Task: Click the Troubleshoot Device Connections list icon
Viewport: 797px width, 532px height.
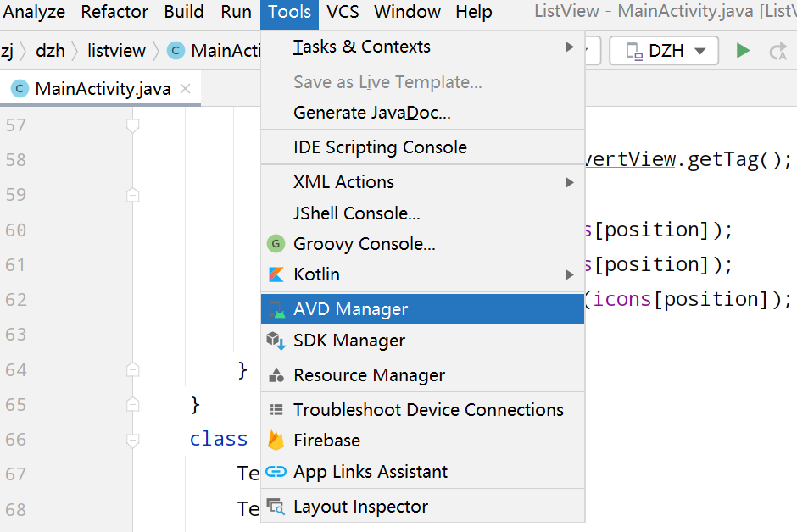Action: click(276, 410)
